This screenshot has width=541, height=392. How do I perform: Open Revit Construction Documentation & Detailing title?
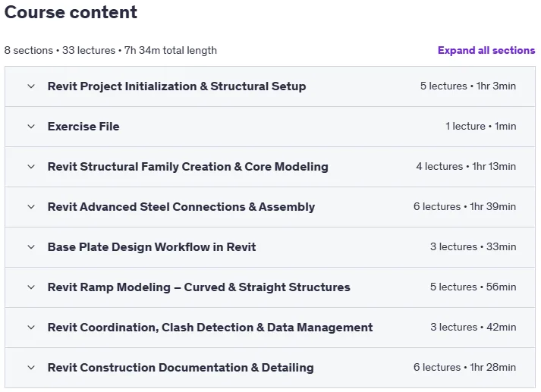(x=181, y=368)
